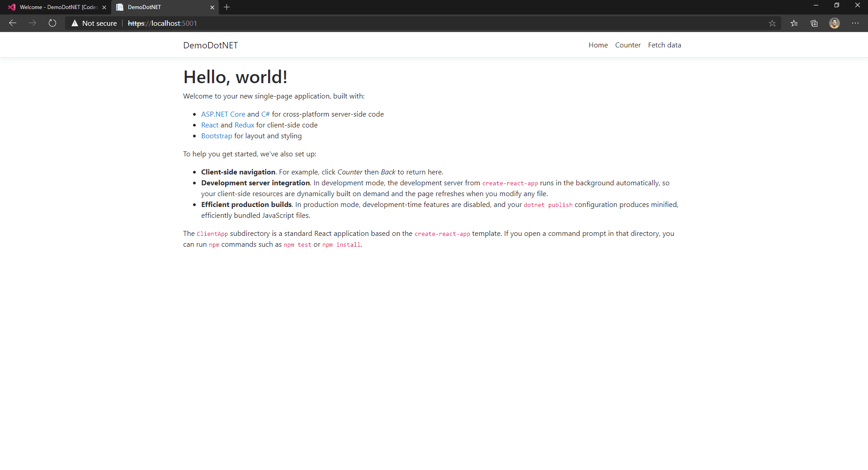
Task: Switch to the Welcome - DemoDotNET tab
Action: (x=55, y=7)
